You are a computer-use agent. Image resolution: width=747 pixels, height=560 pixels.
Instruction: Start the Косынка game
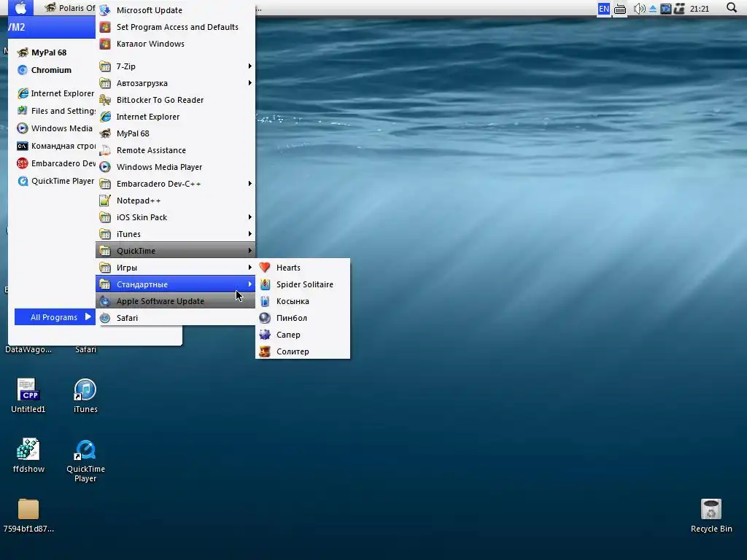click(303, 301)
